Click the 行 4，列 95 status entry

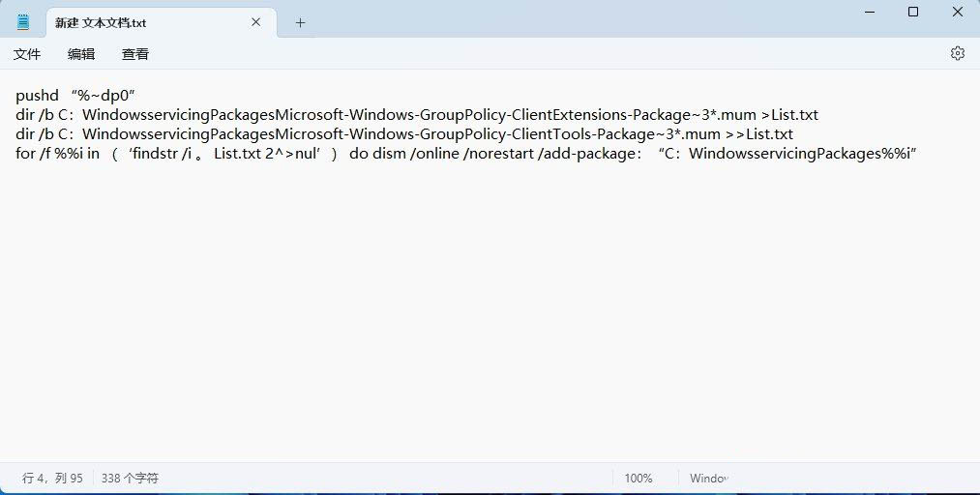tap(52, 479)
